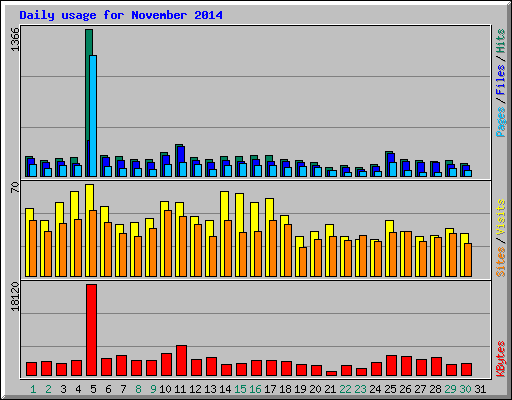Image resolution: width=512 pixels, height=400 pixels.
Task: Click the 18120 KBytes axis value
Action: click(15, 296)
